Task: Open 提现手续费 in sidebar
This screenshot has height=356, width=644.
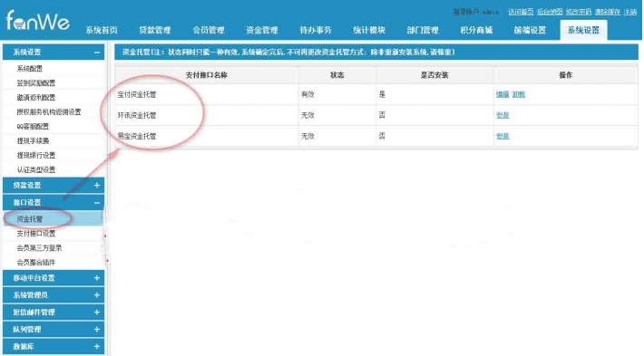Action: [33, 140]
